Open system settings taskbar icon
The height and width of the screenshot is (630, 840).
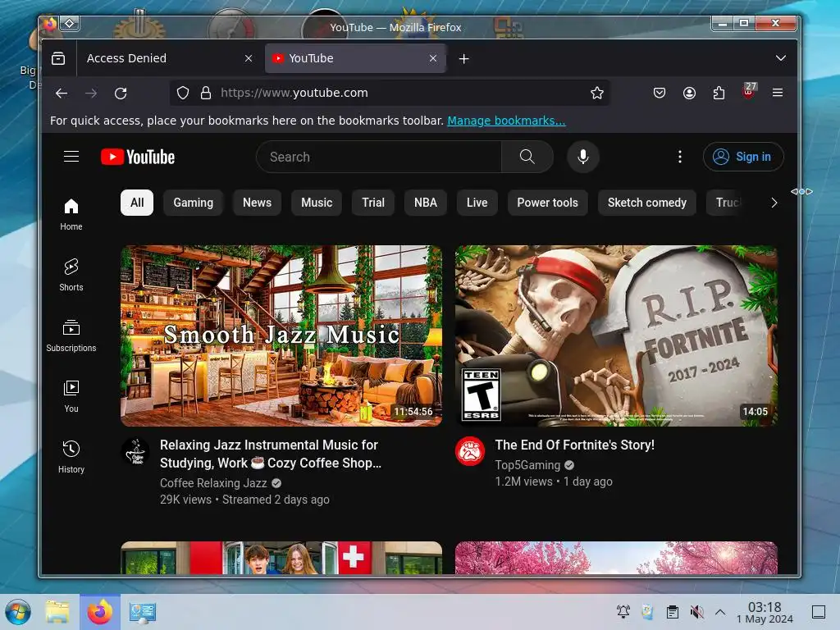143,612
